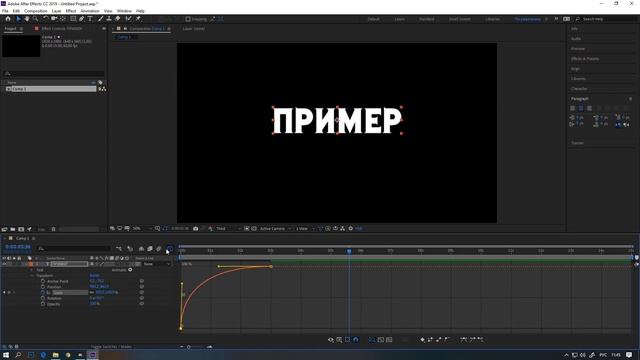The height and width of the screenshot is (360, 640).
Task: Click the snapshot camera icon in viewer
Action: [196, 229]
